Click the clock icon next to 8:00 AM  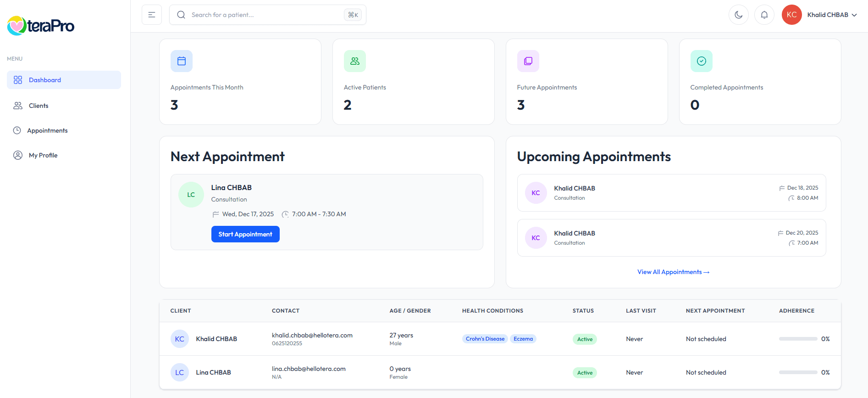coord(791,198)
